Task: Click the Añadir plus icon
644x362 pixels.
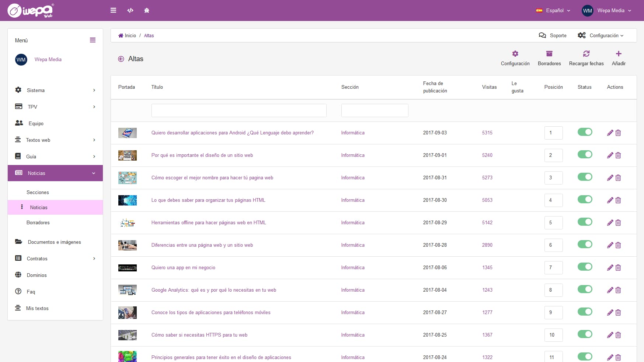Action: (x=618, y=54)
